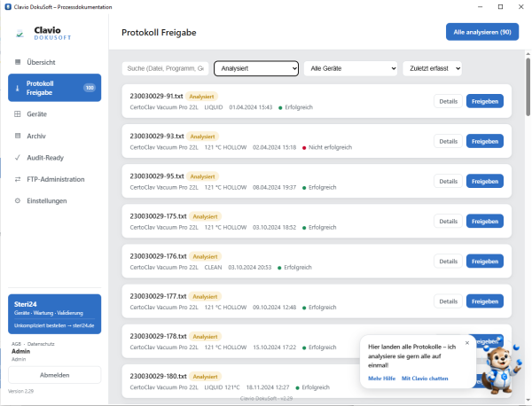Viewport: 532px width, 406px height.
Task: Click the Geräte grid icon
Action: tap(18, 114)
